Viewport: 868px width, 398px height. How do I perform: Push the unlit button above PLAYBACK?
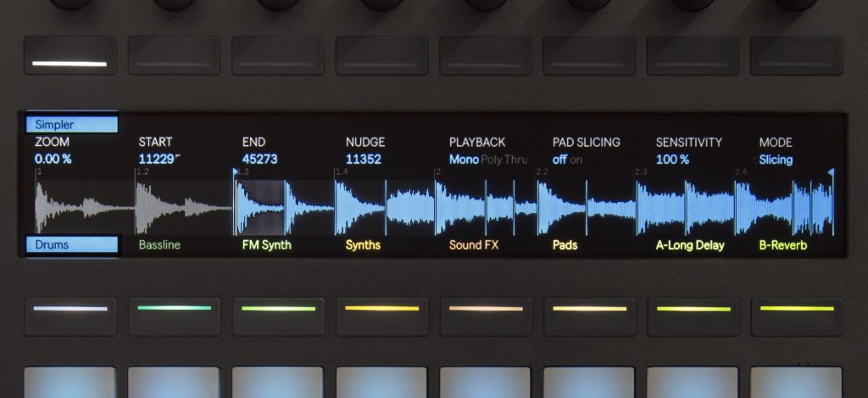pos(486,55)
